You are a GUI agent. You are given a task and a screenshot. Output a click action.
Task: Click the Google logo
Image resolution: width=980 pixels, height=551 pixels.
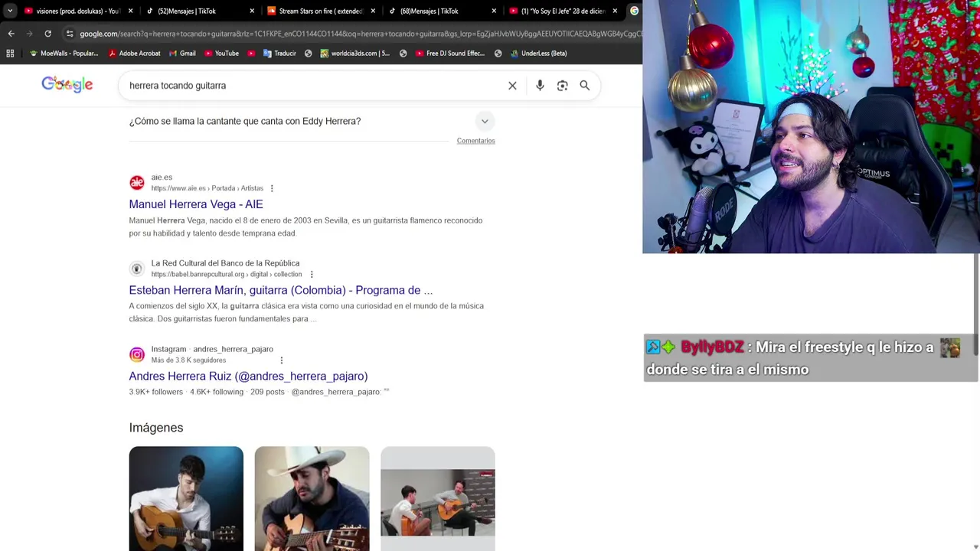tap(67, 84)
